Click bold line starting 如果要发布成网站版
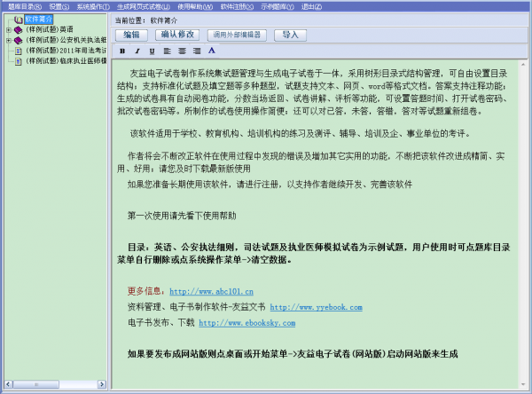The height and width of the screenshot is (394, 532). (x=293, y=354)
